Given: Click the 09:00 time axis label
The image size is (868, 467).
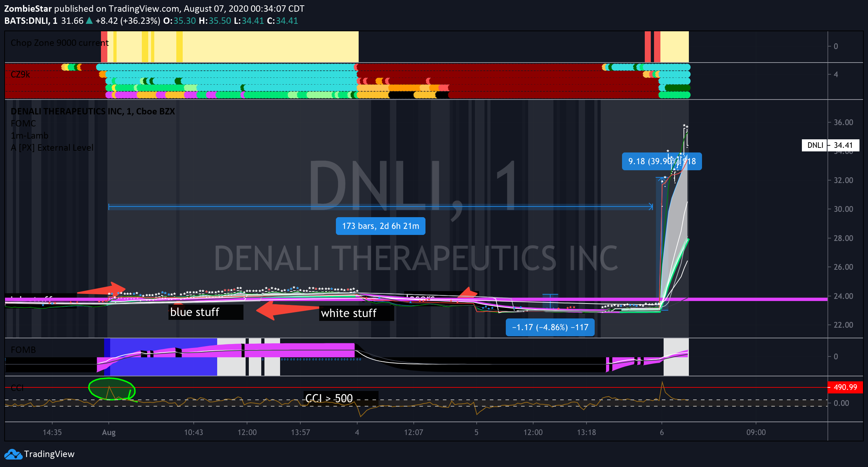Looking at the screenshot, I should pyautogui.click(x=756, y=433).
